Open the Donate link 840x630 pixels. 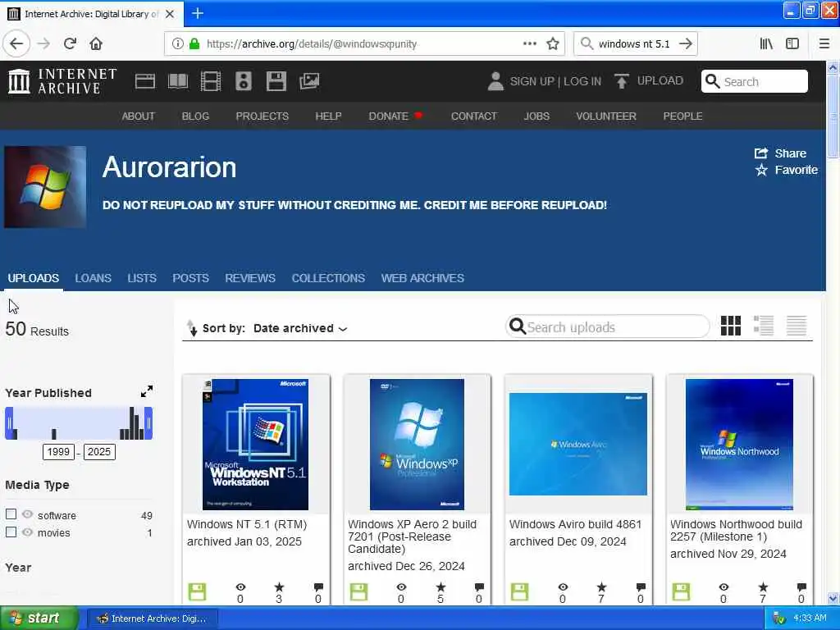(388, 116)
